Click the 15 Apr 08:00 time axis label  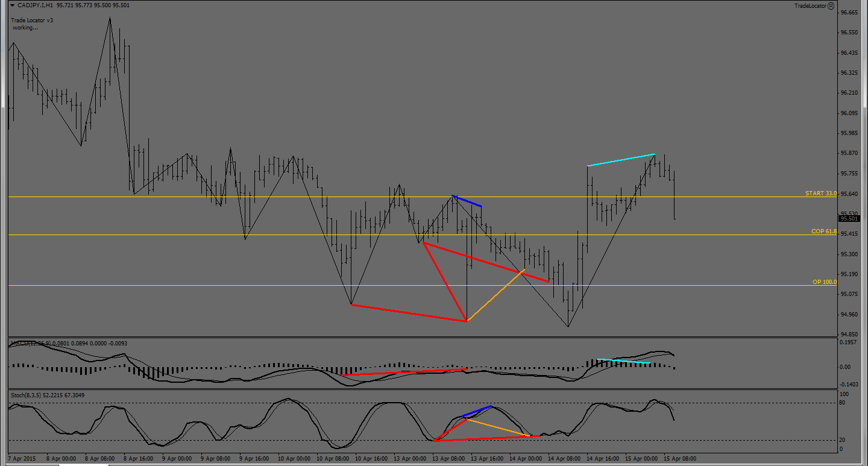tap(680, 459)
